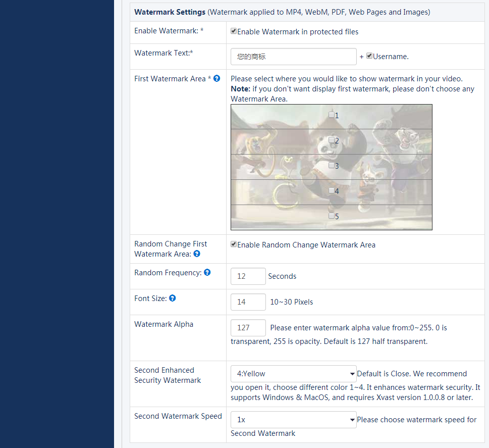This screenshot has height=448, width=489.
Task: Select the Watermark Alpha value field
Action: [x=248, y=328]
